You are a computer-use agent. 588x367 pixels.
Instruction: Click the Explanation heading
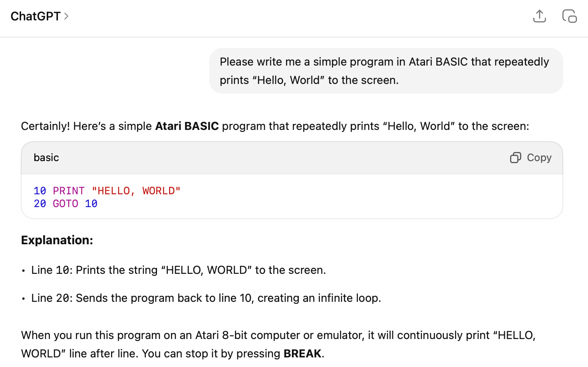[x=57, y=240]
